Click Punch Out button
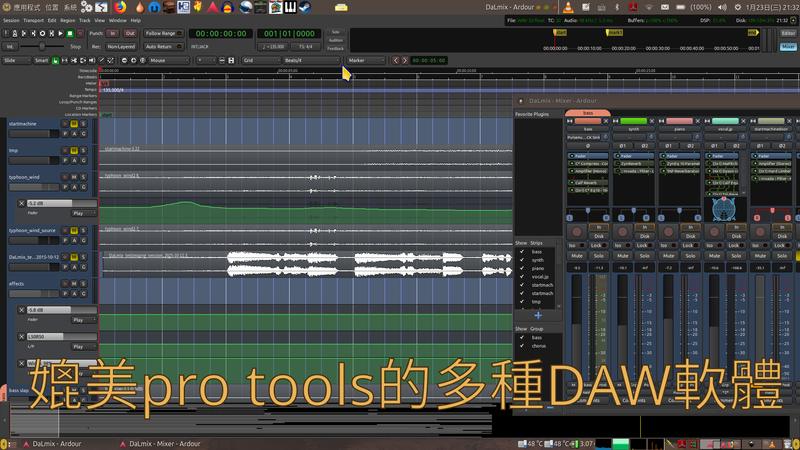This screenshot has height=450, width=800. (130, 33)
